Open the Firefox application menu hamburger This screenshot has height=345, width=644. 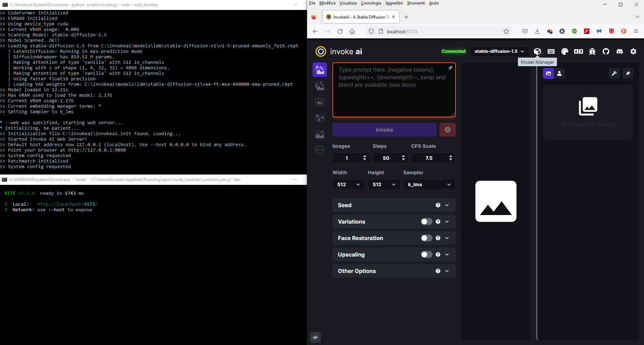point(636,31)
